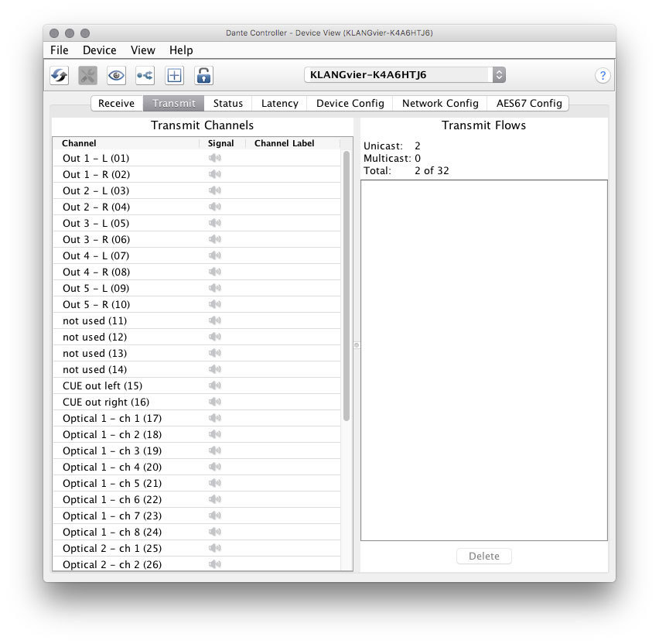Viewport: 659px width, 644px height.
Task: Click the Web Config wrench toolbar icon
Action: click(88, 76)
